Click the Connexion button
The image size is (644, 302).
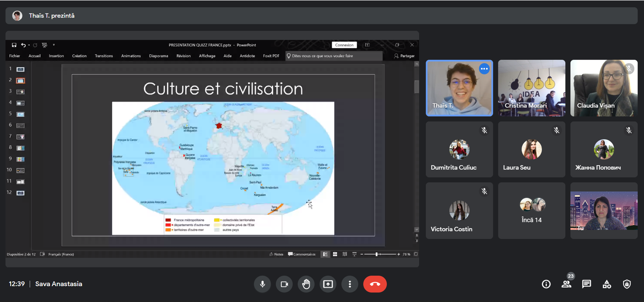(x=344, y=45)
